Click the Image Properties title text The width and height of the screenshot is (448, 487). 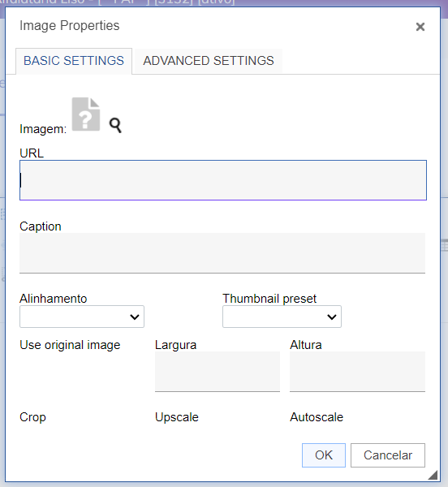70,25
